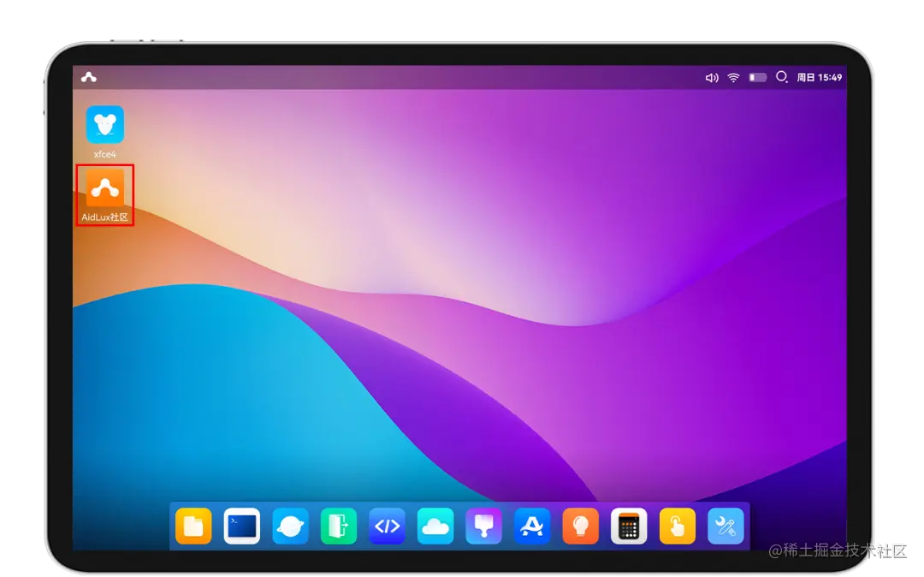The height and width of the screenshot is (577, 924).
Task: Open the cloud app icon in dock
Action: pos(435,526)
